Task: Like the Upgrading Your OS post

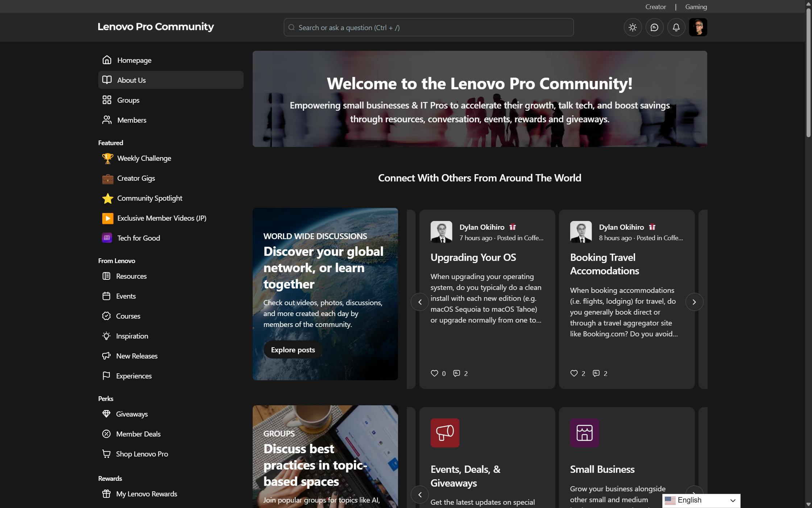Action: [434, 373]
